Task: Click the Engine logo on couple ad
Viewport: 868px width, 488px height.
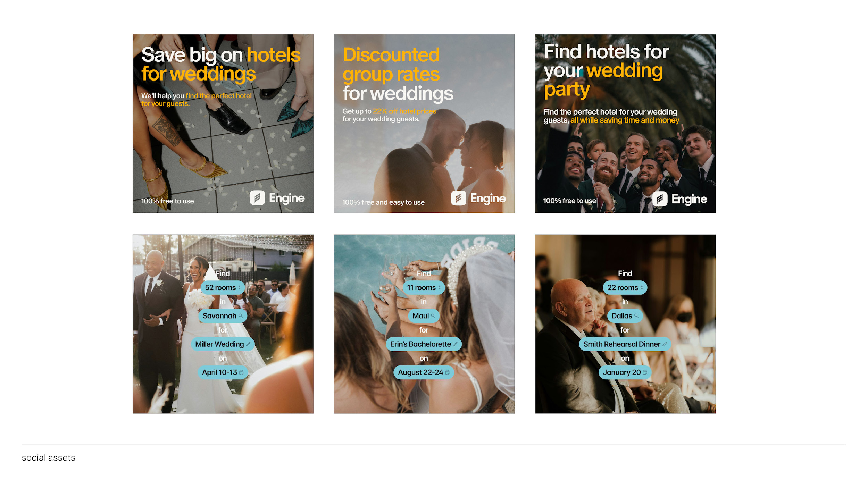Action: [478, 199]
